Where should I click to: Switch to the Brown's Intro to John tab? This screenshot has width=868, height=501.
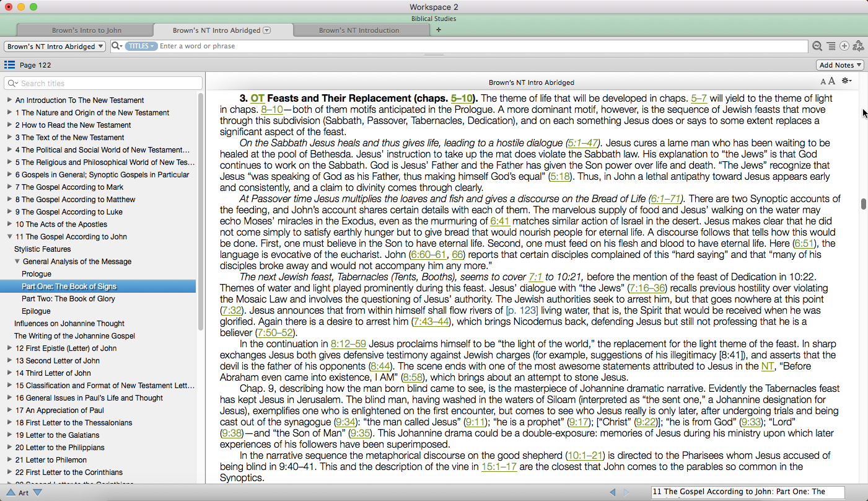86,30
